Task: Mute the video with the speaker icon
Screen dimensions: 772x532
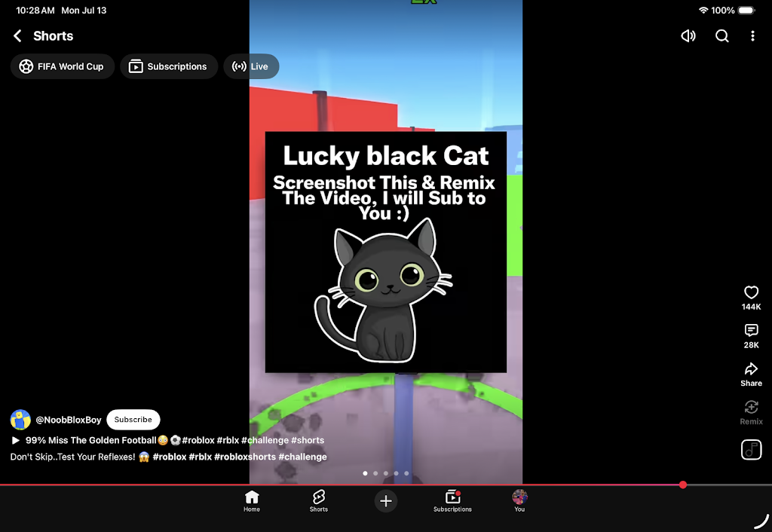Action: tap(688, 35)
